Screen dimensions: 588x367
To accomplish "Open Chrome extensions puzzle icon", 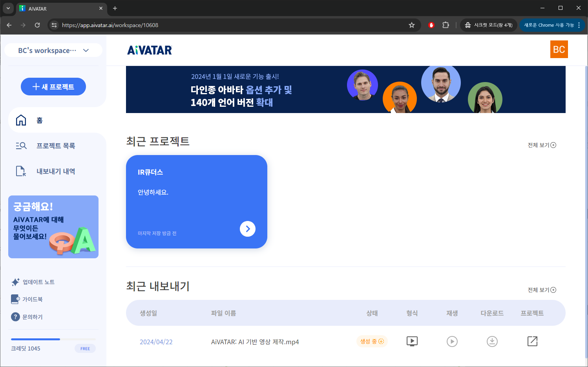I will click(x=446, y=25).
